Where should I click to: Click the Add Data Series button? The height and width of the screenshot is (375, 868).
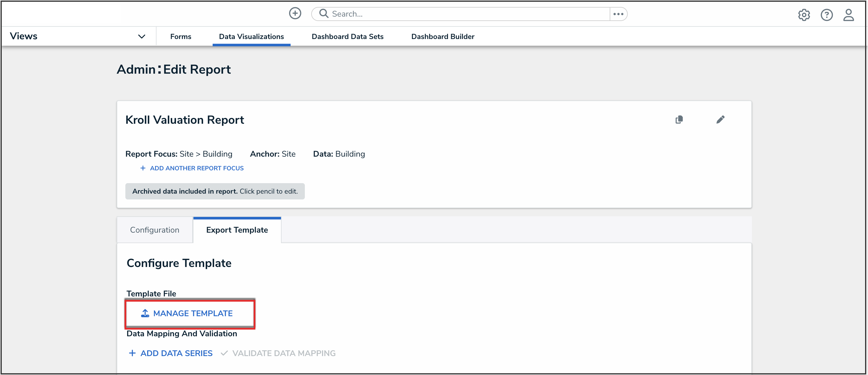(x=171, y=353)
